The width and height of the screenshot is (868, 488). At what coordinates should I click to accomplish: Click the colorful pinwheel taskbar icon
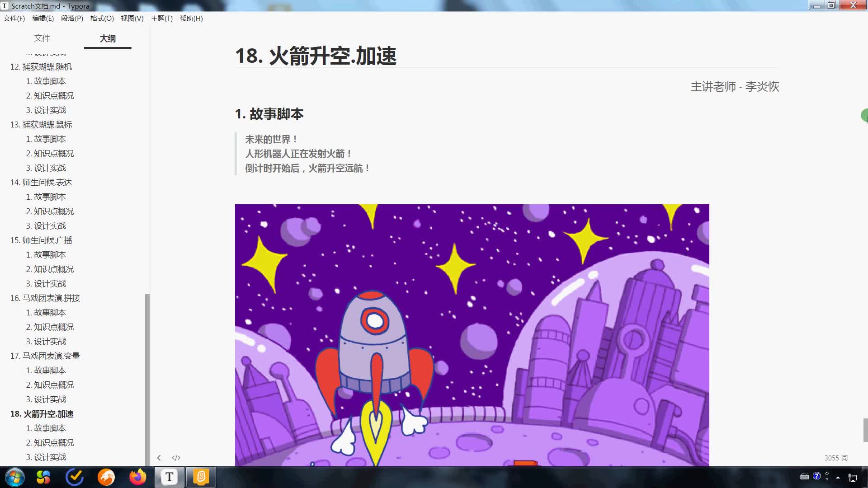click(43, 477)
